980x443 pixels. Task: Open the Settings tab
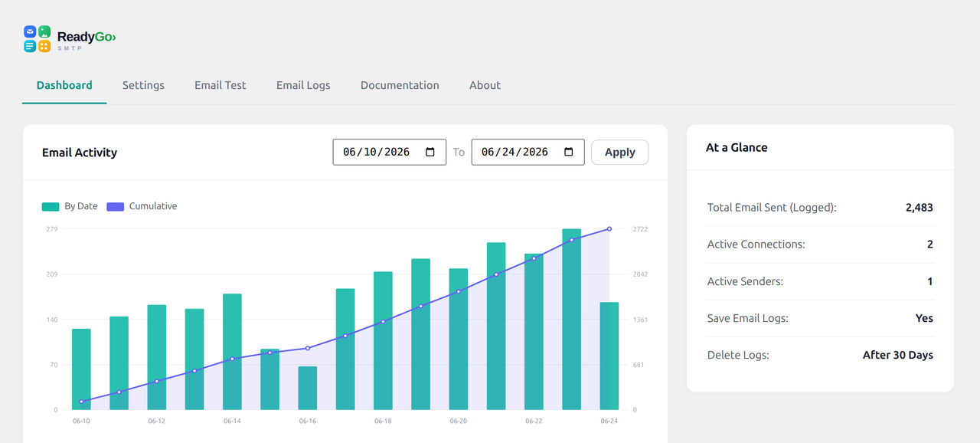click(143, 85)
